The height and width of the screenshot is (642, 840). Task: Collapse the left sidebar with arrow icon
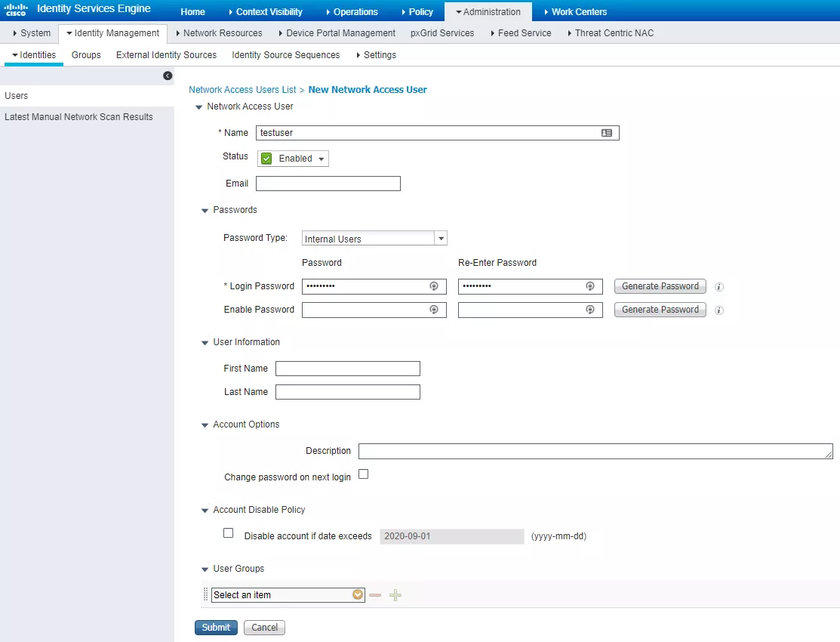pos(168,76)
